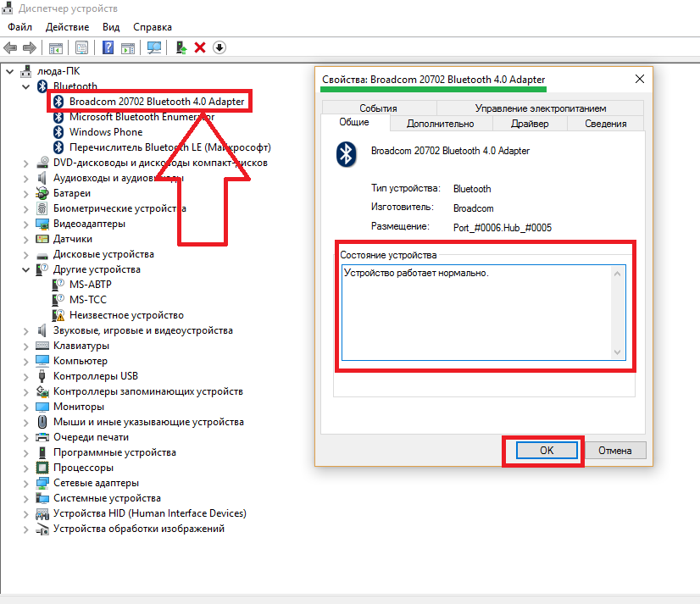Click the Bluetooth category icon in tree

(x=42, y=86)
